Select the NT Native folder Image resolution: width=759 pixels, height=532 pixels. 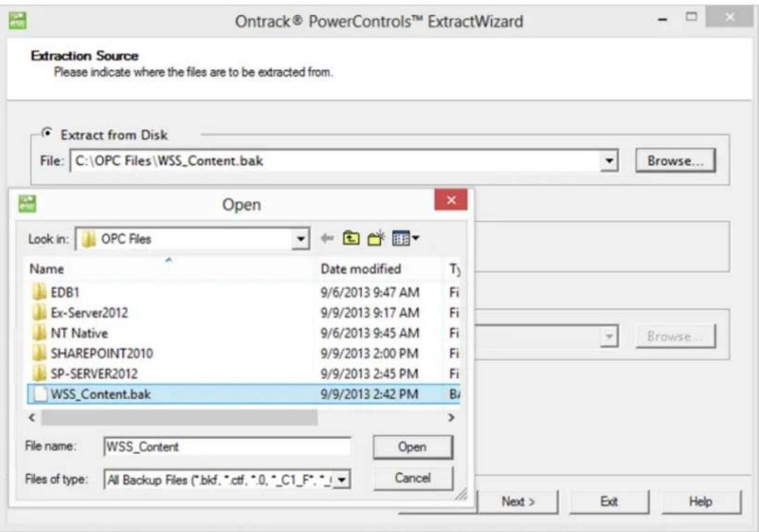click(x=70, y=333)
